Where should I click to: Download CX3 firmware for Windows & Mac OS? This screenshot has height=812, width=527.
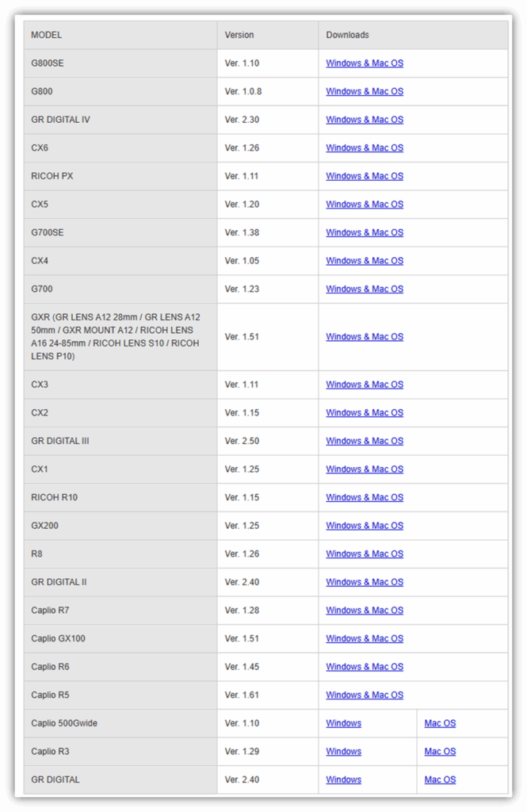pyautogui.click(x=365, y=385)
